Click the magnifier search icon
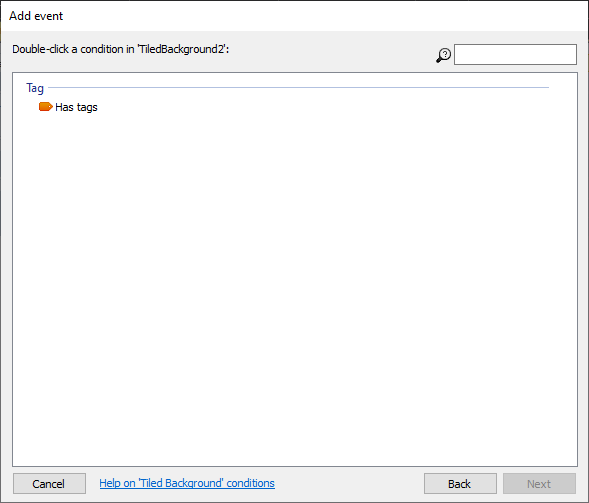The width and height of the screenshot is (589, 503). pos(443,55)
